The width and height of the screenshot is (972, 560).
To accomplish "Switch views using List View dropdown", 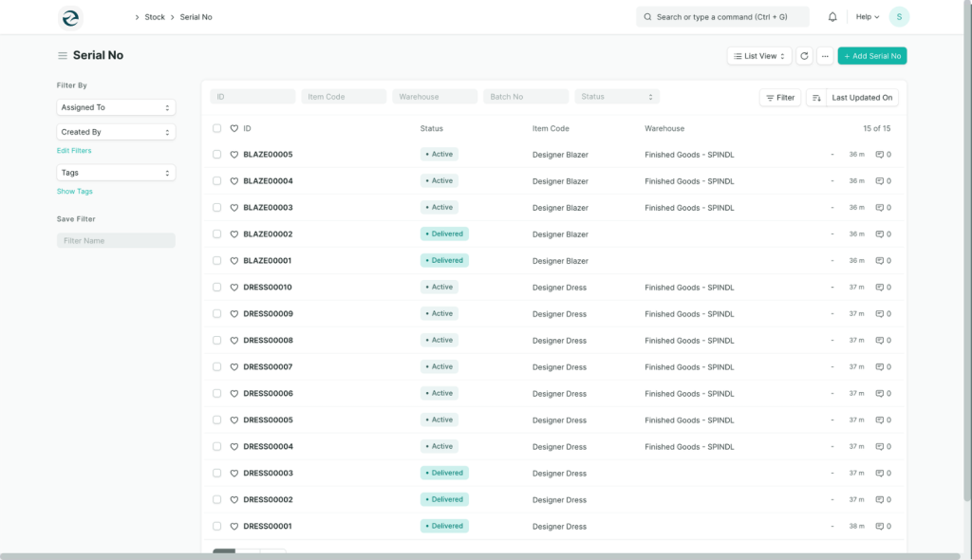I will point(759,56).
